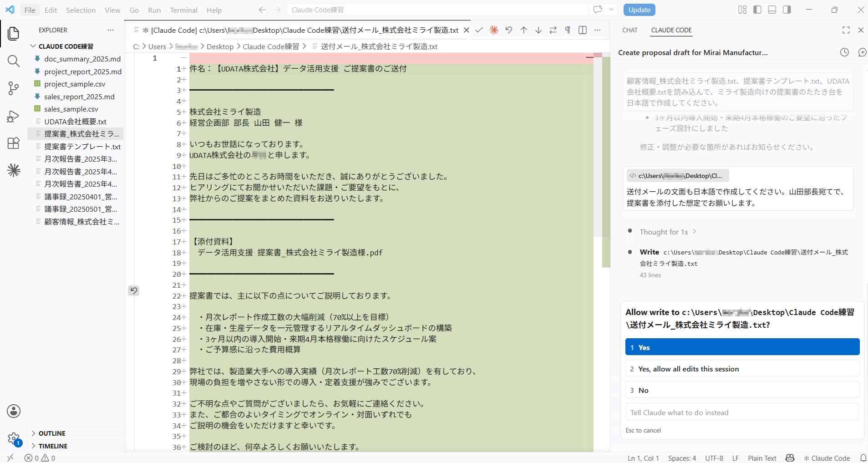868x463 pixels.
Task: Go to previous change arrow
Action: 524,30
